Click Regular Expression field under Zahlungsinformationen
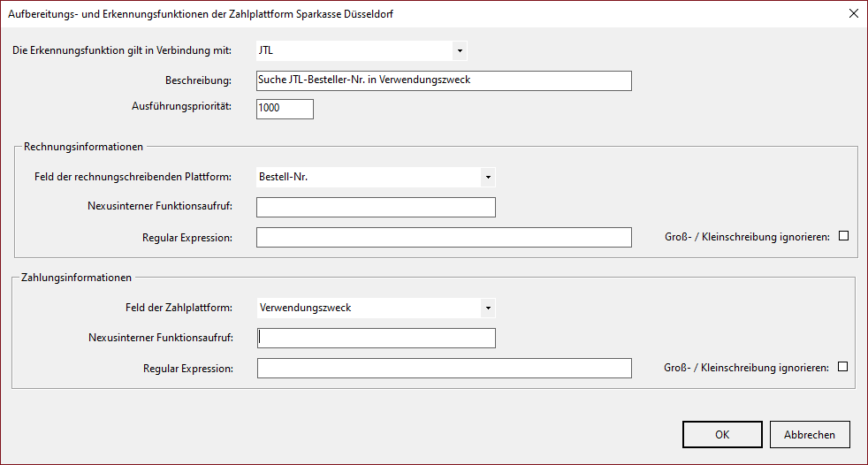 point(444,368)
